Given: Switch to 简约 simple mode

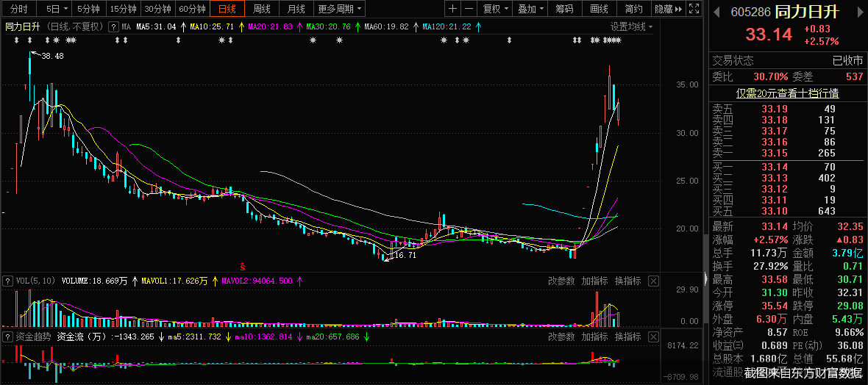Looking at the screenshot, I should click(x=634, y=9).
